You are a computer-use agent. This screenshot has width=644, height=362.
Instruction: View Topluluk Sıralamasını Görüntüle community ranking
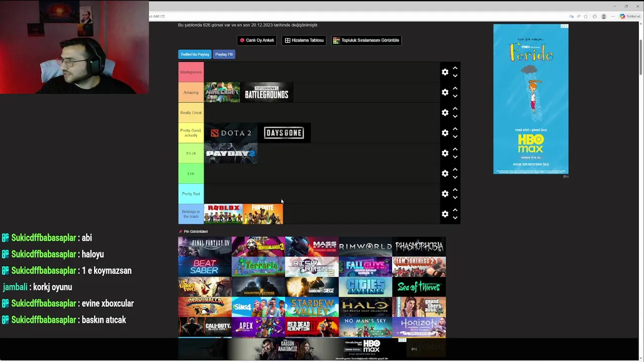[366, 40]
